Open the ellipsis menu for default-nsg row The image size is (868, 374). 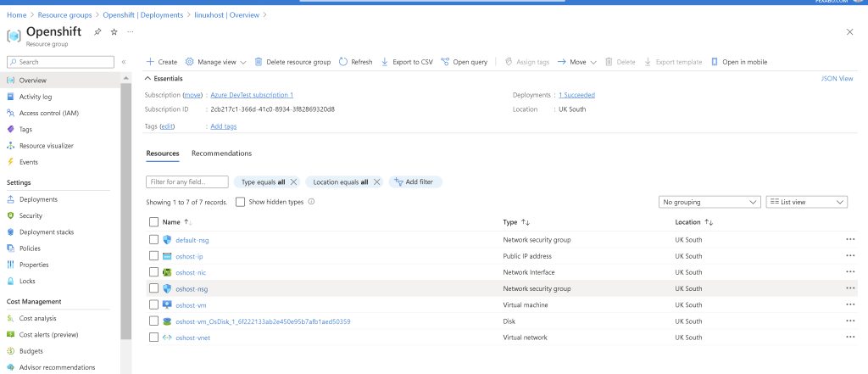(x=850, y=240)
